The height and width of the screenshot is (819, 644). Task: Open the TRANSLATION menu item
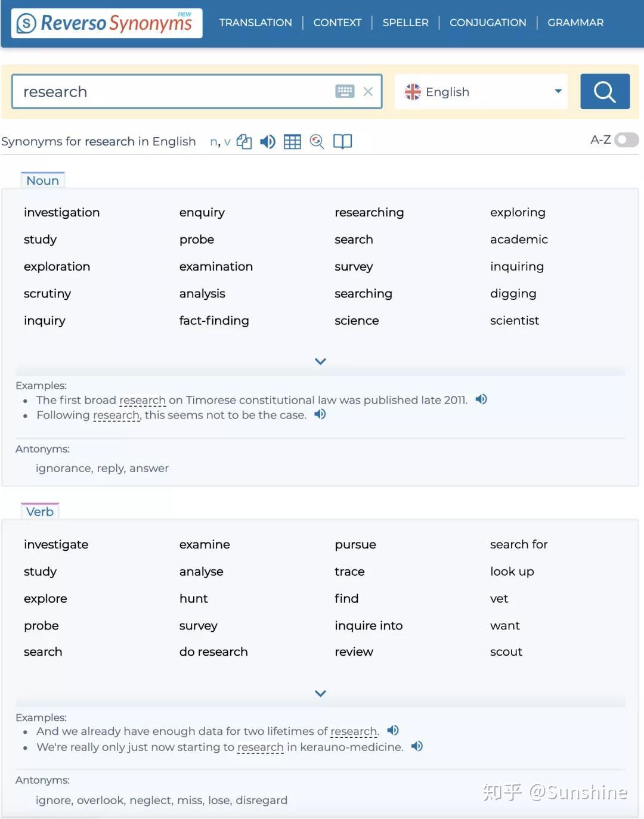coord(256,23)
